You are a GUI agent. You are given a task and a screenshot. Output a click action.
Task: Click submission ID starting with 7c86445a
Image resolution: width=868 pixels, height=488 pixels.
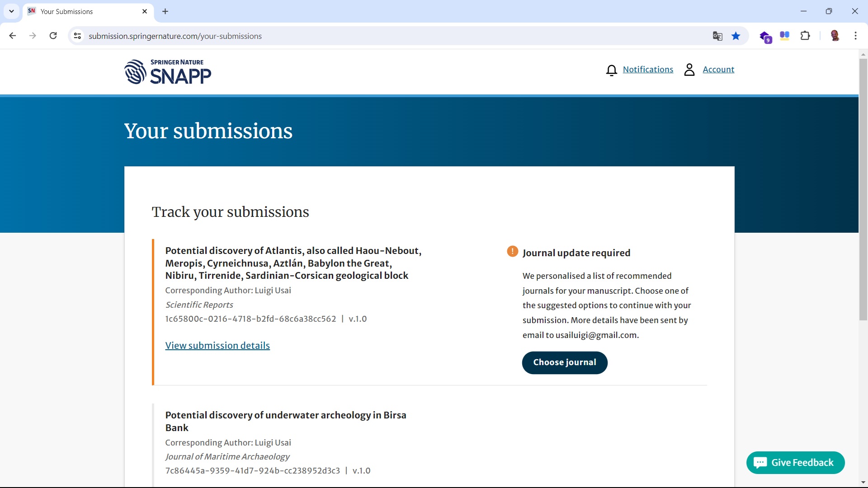252,471
